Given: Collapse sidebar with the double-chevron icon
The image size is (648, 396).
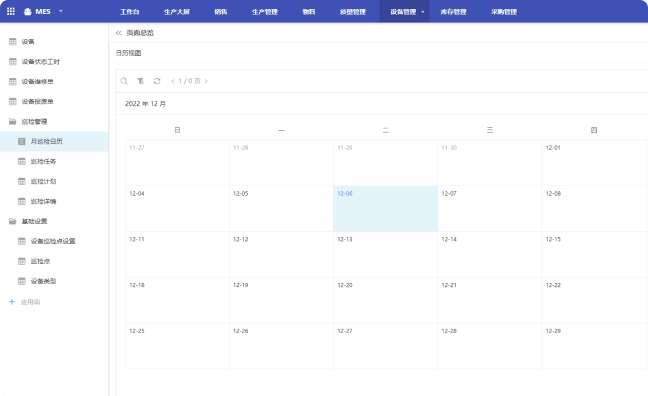Looking at the screenshot, I should point(119,33).
